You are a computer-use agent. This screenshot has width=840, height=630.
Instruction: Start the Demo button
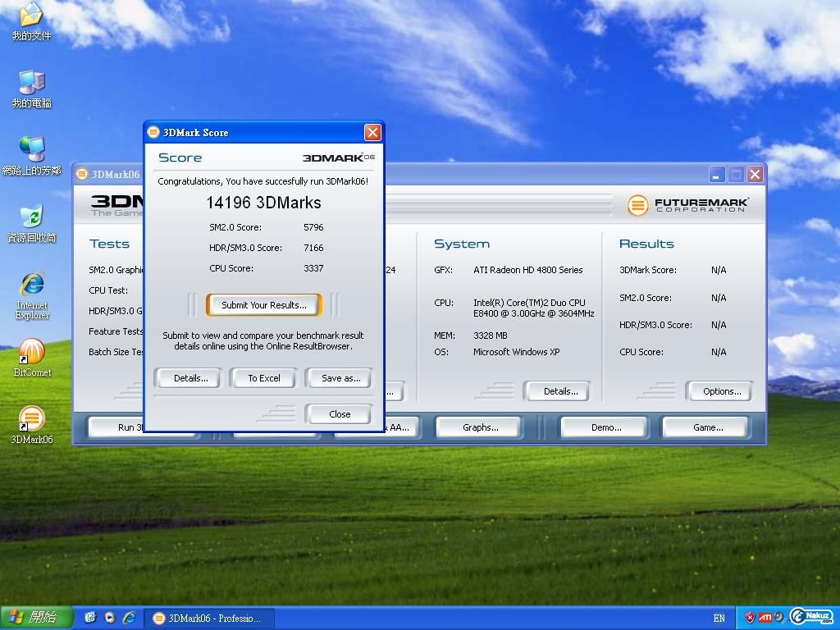coord(605,427)
